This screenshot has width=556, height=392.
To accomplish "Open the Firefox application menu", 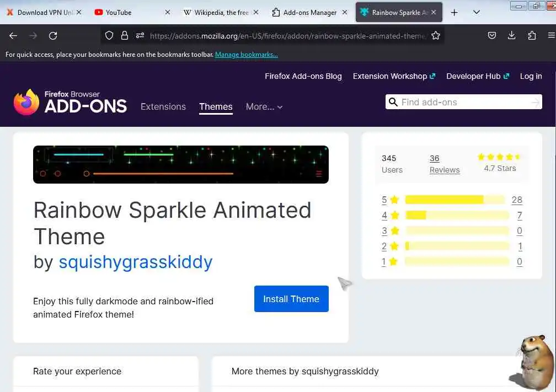I will pyautogui.click(x=551, y=36).
